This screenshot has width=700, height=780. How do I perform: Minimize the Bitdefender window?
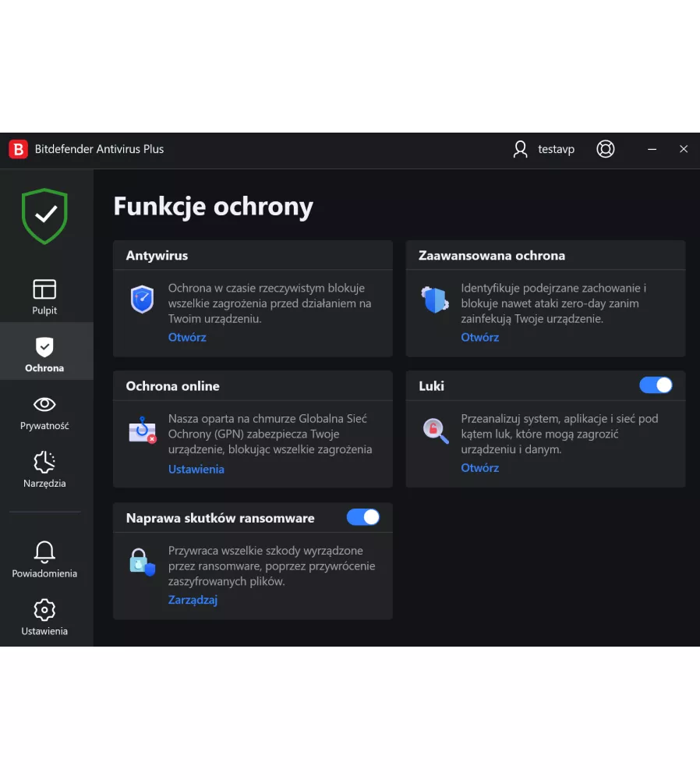click(x=652, y=149)
